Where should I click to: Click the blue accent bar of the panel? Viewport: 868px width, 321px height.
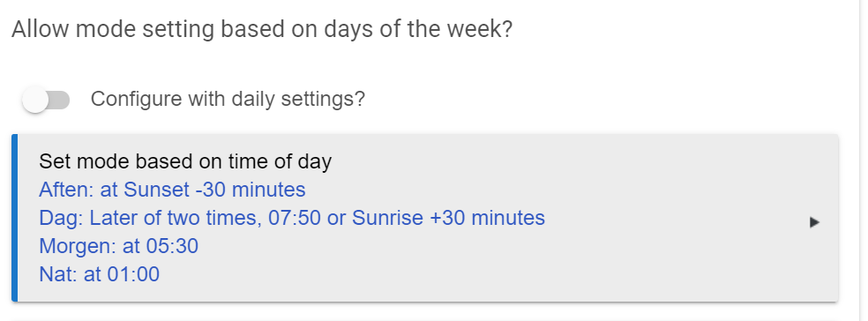click(14, 218)
